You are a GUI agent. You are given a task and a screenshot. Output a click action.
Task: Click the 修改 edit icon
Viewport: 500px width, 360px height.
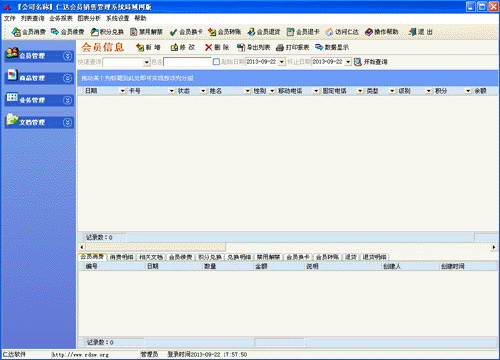point(174,47)
